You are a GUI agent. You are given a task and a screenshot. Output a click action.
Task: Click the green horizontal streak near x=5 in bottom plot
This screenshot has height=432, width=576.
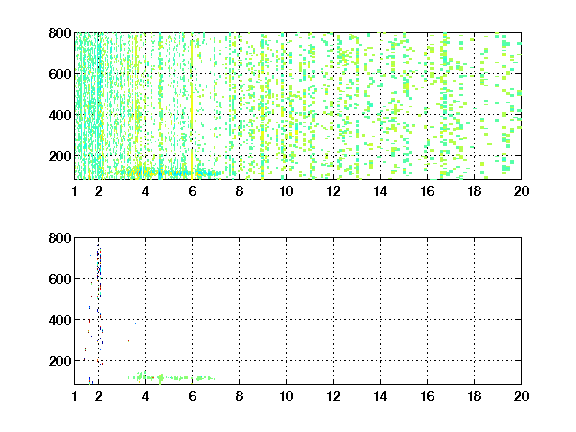[171, 378]
